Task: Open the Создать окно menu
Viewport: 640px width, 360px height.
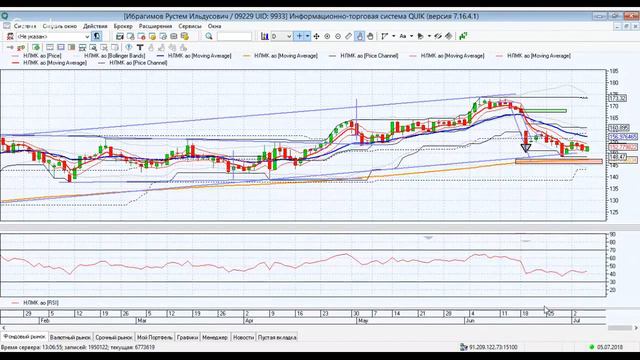Action: 60,26
